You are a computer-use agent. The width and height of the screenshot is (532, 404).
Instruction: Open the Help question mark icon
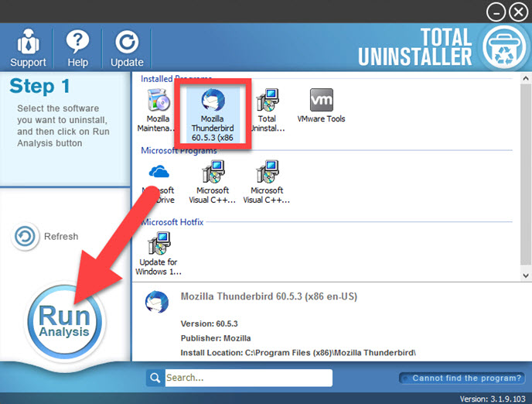(77, 48)
